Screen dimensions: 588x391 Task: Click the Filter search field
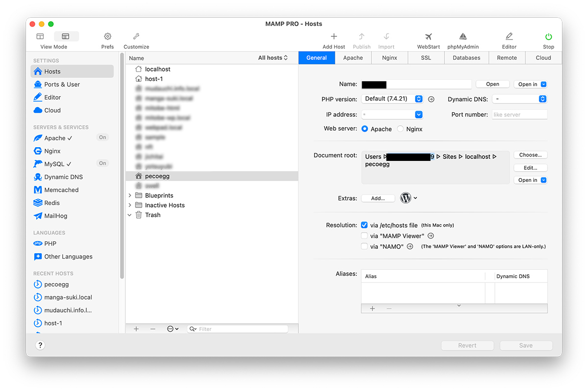[238, 329]
